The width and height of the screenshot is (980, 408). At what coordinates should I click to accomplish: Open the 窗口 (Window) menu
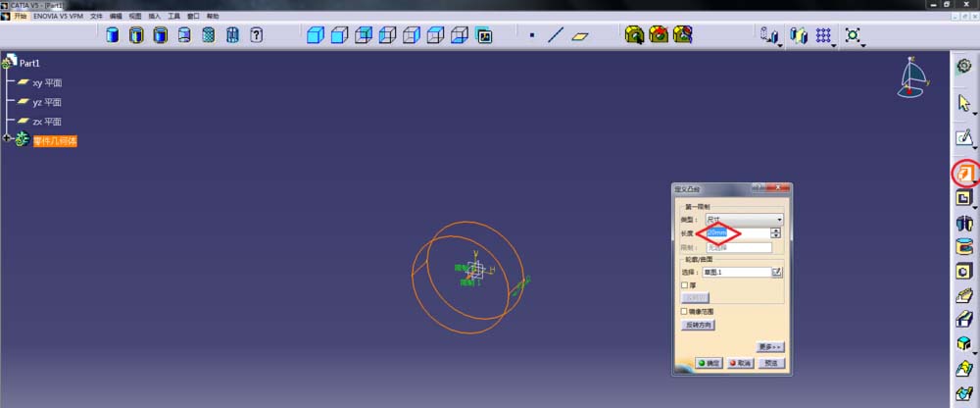coord(193,16)
